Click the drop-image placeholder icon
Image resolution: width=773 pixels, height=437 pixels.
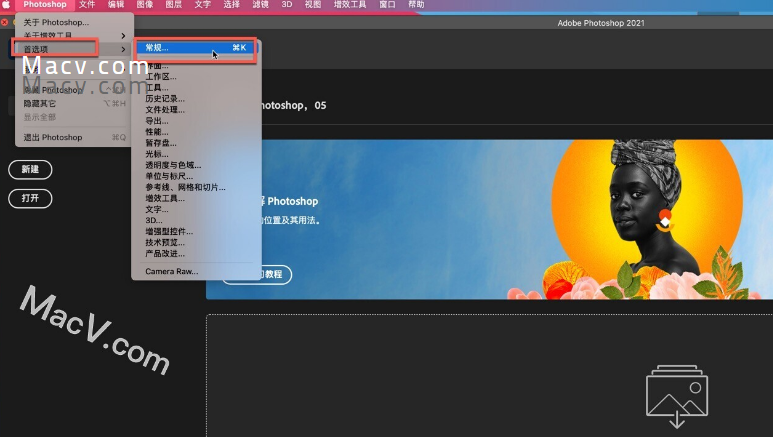click(677, 396)
